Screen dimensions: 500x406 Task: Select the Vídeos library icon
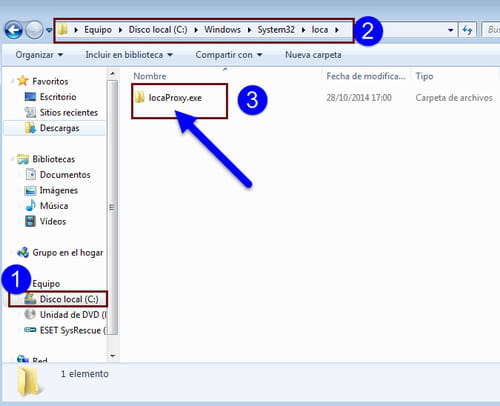coord(30,221)
